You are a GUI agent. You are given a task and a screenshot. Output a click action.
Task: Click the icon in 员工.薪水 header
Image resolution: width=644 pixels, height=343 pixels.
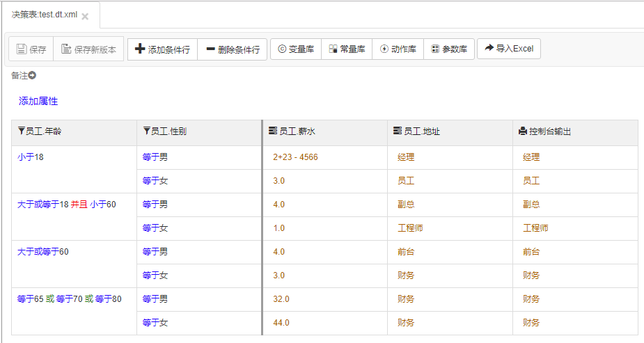[272, 131]
